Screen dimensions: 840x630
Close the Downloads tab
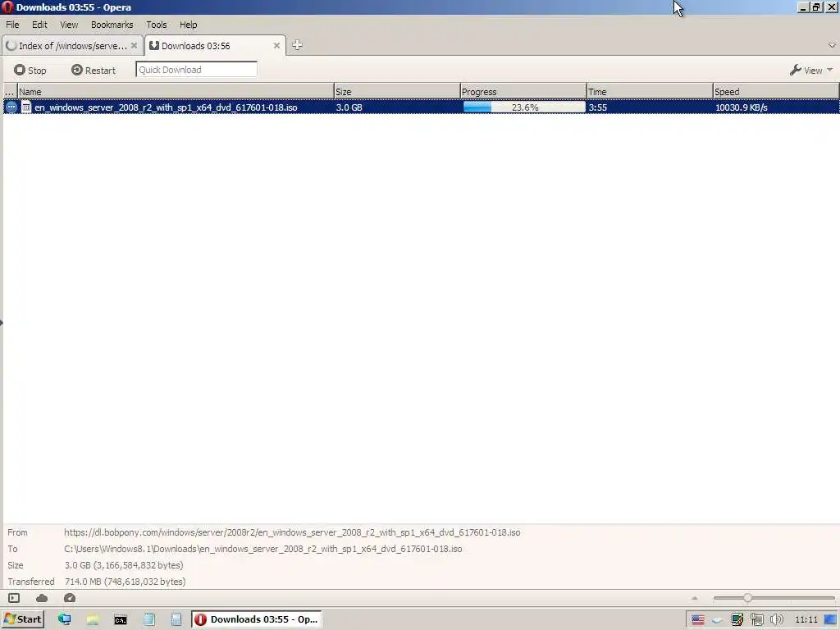276,46
